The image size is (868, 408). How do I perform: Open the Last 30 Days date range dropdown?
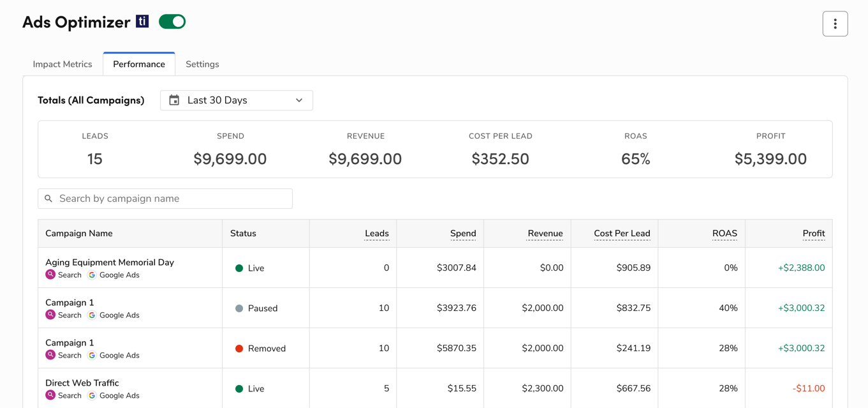pyautogui.click(x=237, y=100)
